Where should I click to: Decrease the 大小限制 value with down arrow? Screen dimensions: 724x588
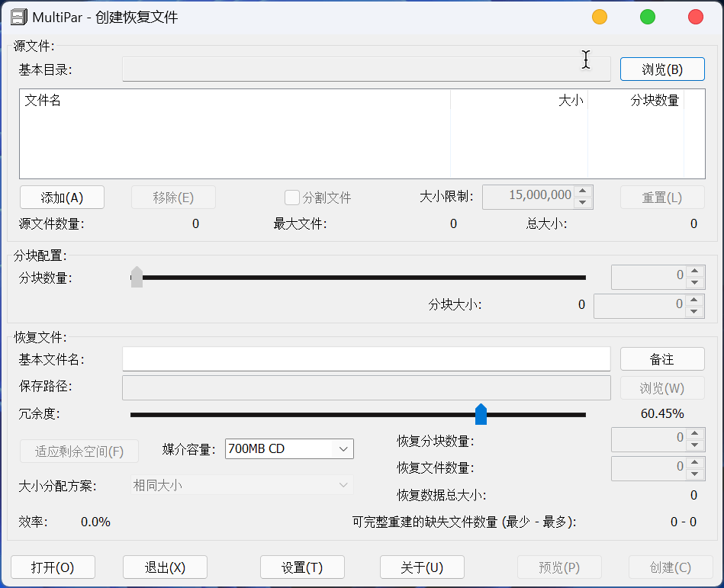pyautogui.click(x=583, y=203)
